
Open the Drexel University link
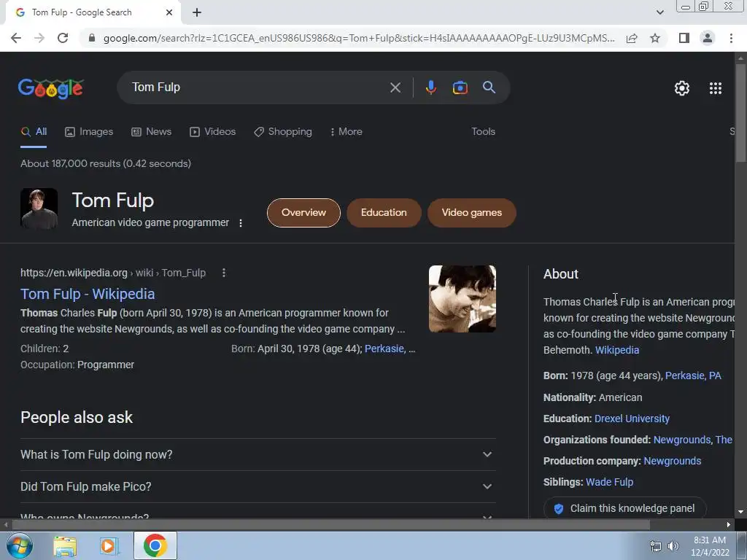coord(632,419)
